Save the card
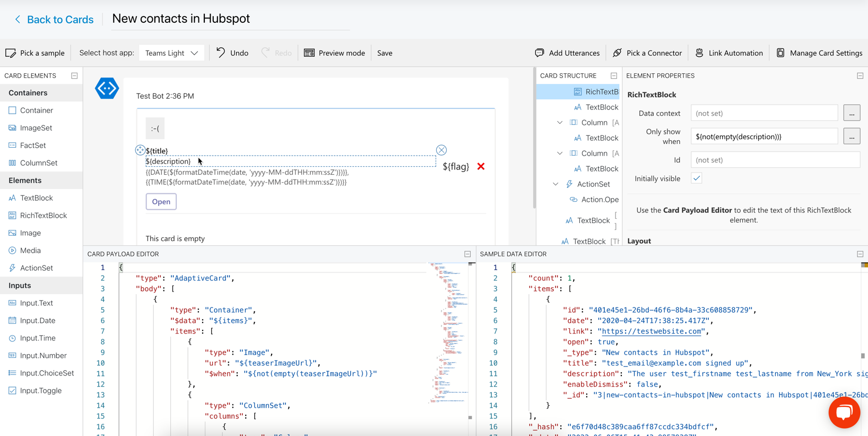The image size is (868, 436). pos(385,53)
